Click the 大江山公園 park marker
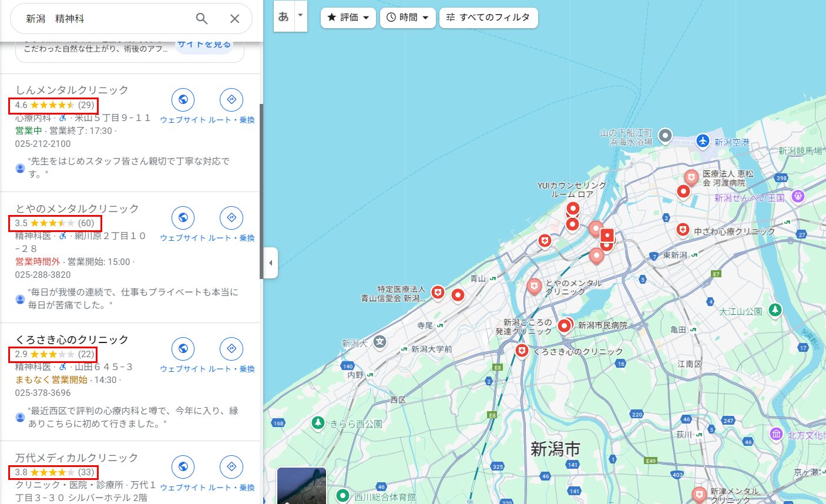This screenshot has height=504, width=826. pos(775,310)
